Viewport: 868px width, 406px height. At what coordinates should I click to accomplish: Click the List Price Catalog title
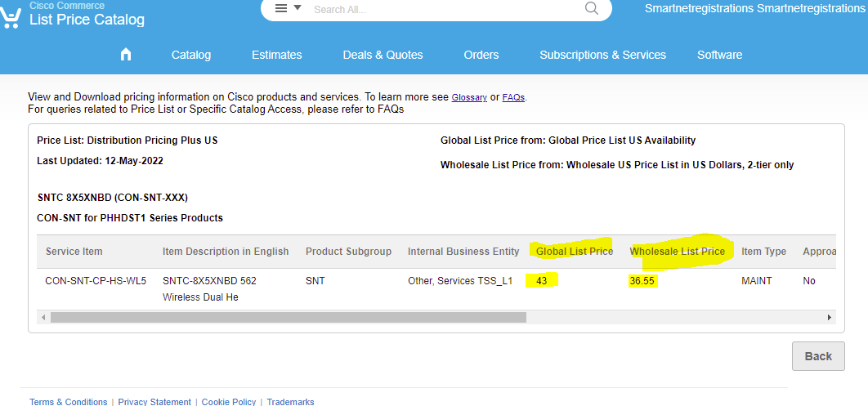coord(87,20)
